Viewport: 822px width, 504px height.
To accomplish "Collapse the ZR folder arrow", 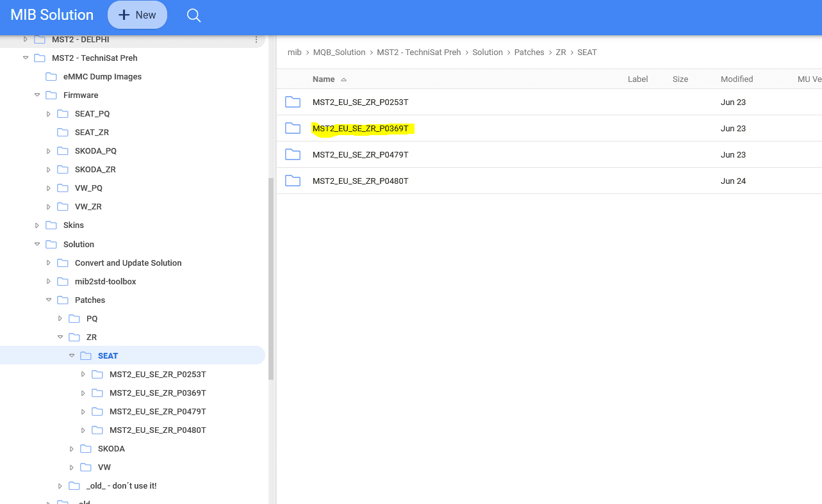I will click(60, 337).
